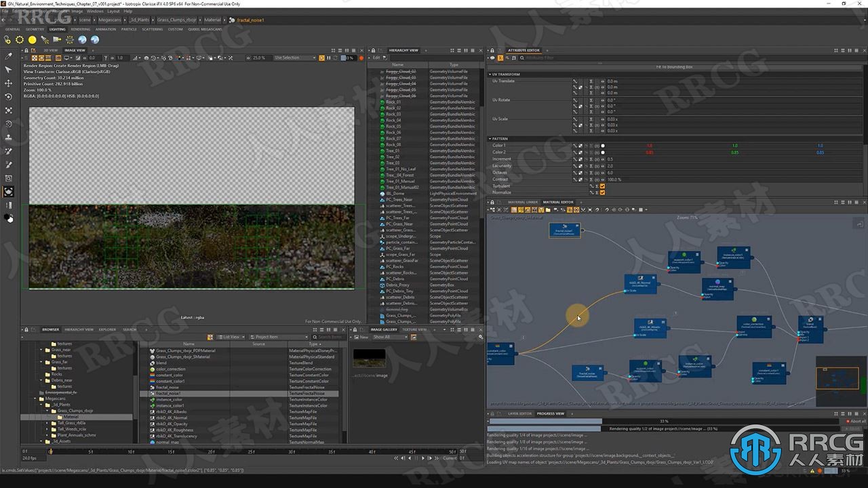This screenshot has height=488, width=868.
Task: Open Color 2 swatch picker
Action: pyautogui.click(x=603, y=152)
